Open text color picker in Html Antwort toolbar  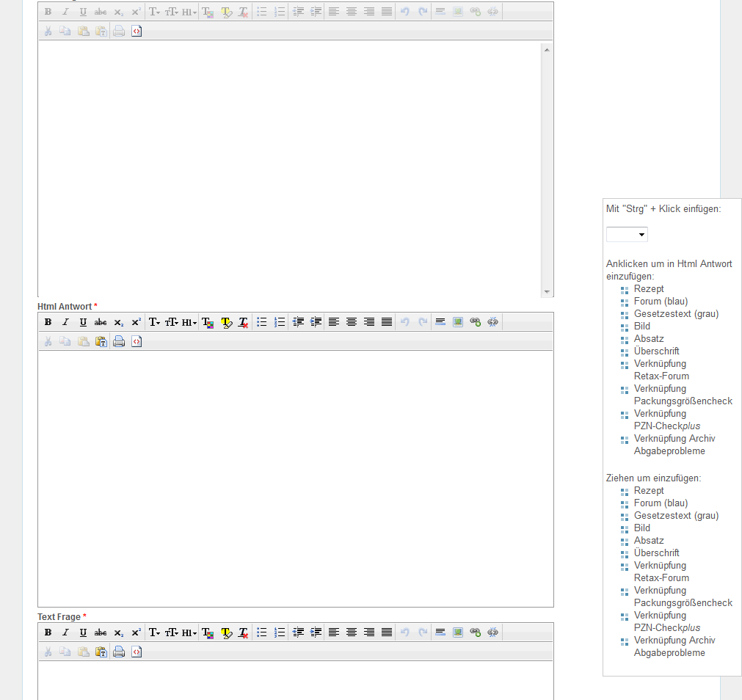pos(208,322)
